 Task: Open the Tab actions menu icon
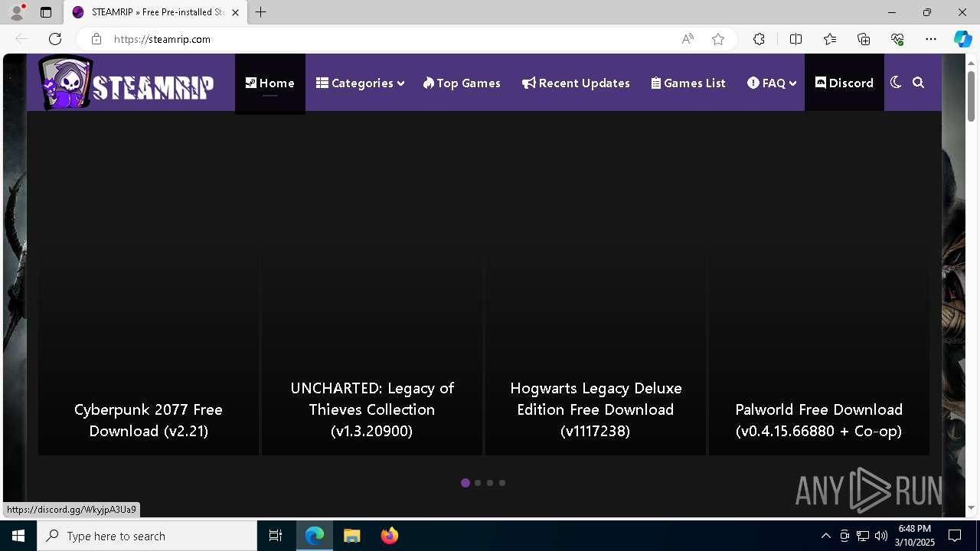coord(46,12)
